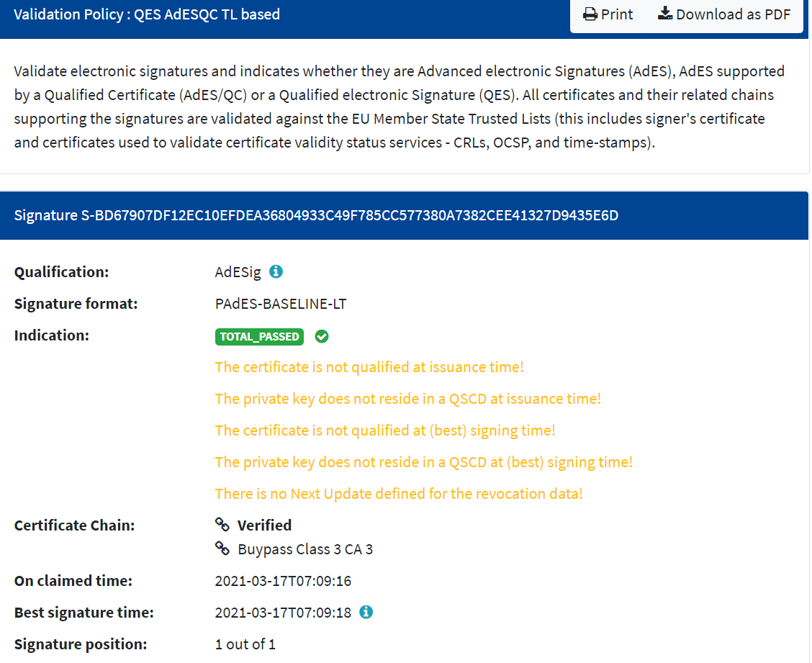Click the PAdES-BASELINE-LT signature format value
This screenshot has width=812, height=663.
pyautogui.click(x=281, y=304)
